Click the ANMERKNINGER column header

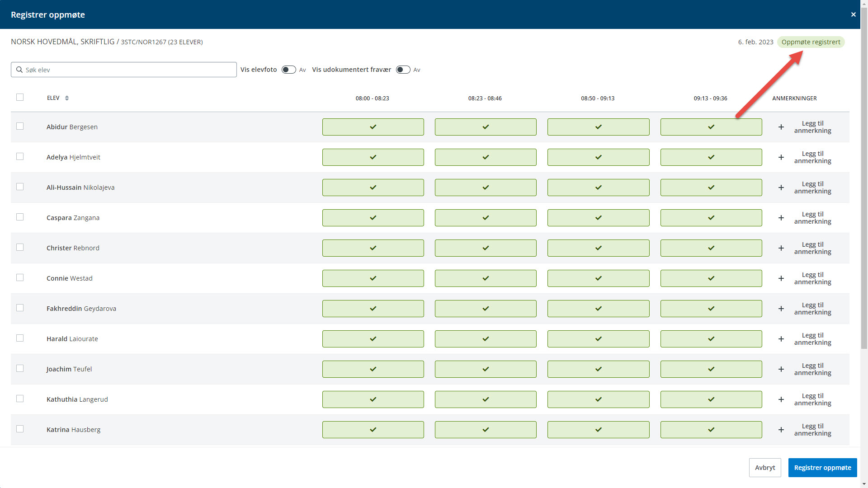tap(794, 98)
